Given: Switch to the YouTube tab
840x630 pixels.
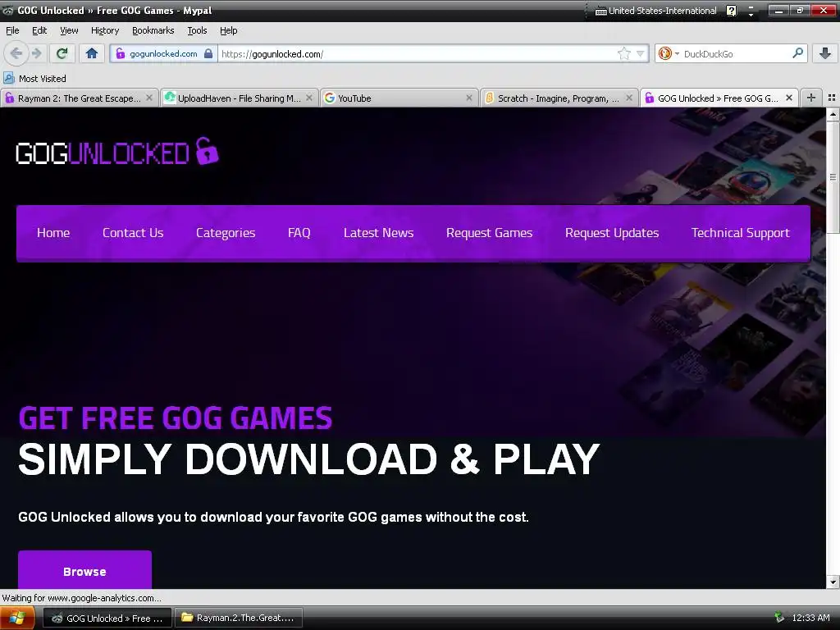Looking at the screenshot, I should pyautogui.click(x=399, y=98).
